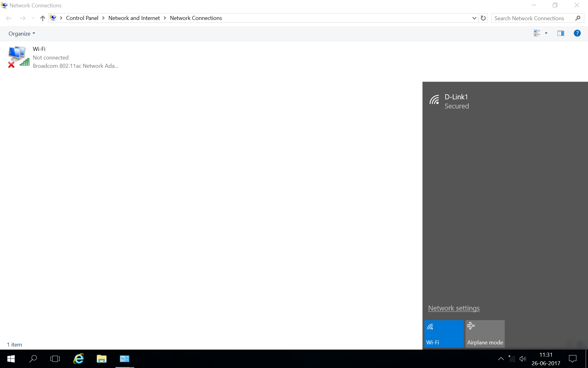Close the Network Connections window
588x368 pixels.
[577, 5]
